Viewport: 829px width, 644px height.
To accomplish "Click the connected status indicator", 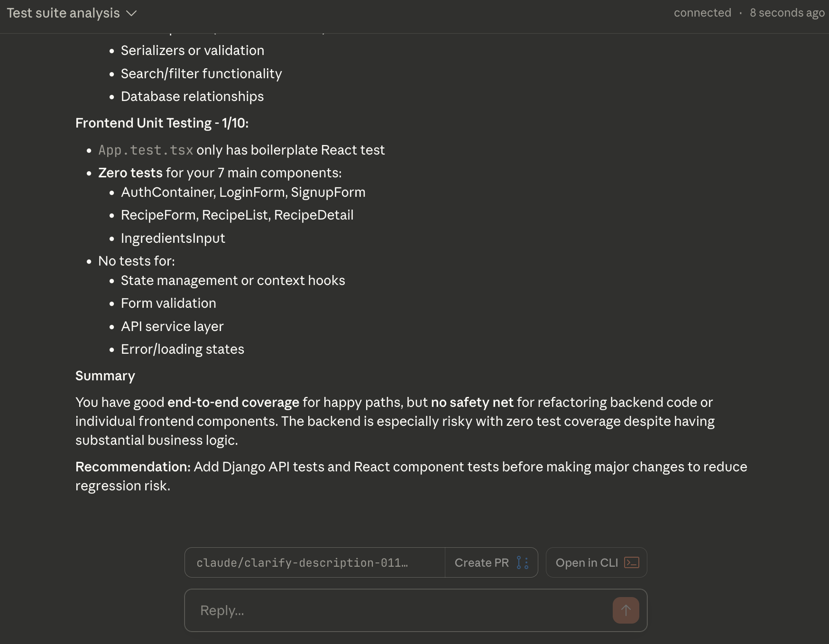I will click(702, 13).
